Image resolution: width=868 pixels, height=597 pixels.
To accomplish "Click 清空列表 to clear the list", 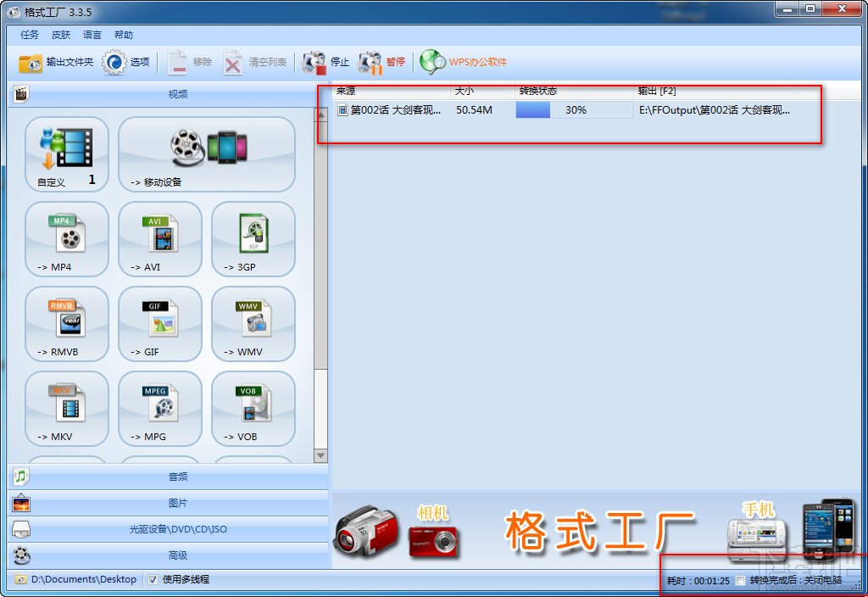I will (255, 62).
